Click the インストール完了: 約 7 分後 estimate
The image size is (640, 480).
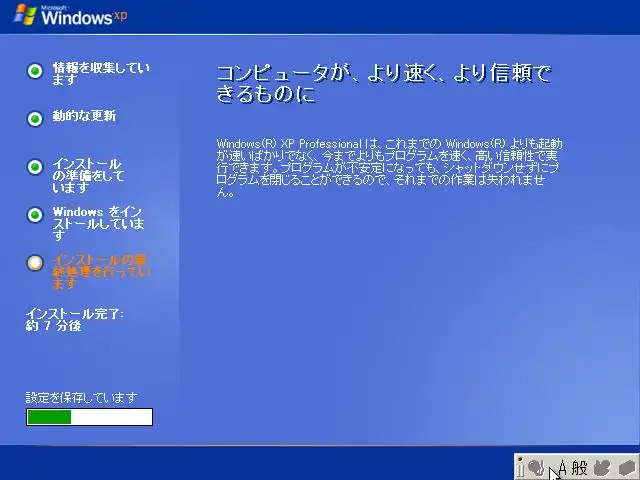point(75,320)
